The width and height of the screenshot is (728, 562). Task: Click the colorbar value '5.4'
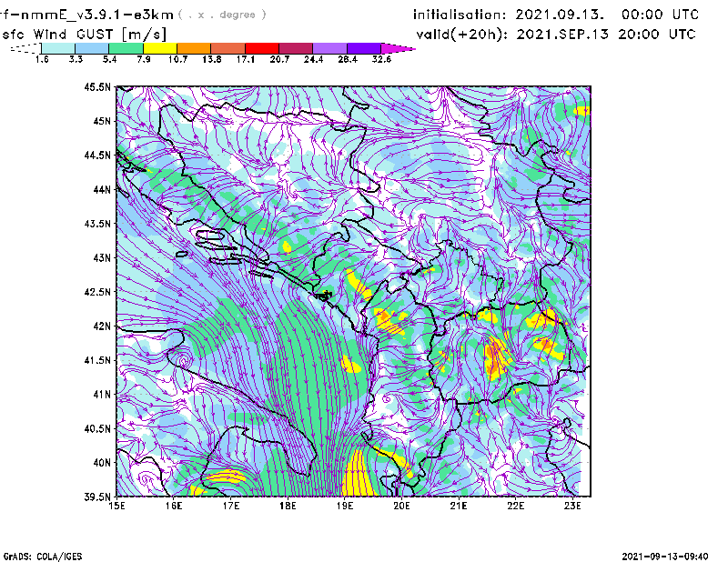click(109, 59)
